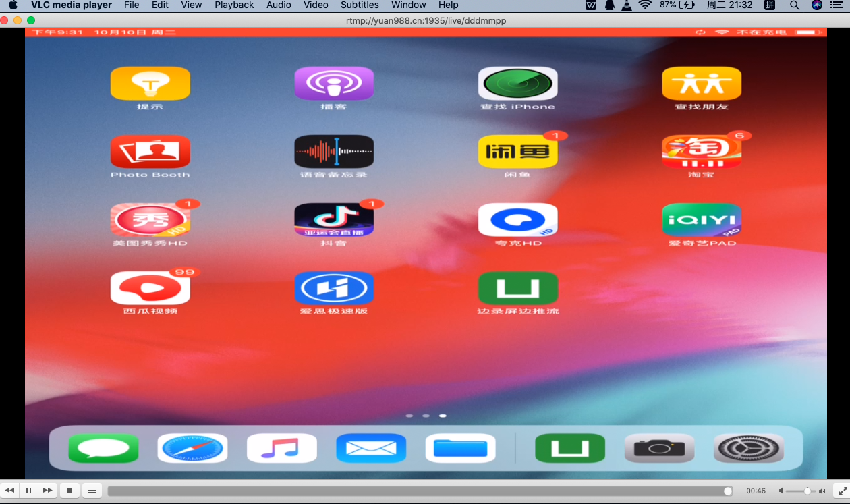This screenshot has height=504, width=850.
Task: Open Camera in the iPad dock
Action: pos(659,448)
